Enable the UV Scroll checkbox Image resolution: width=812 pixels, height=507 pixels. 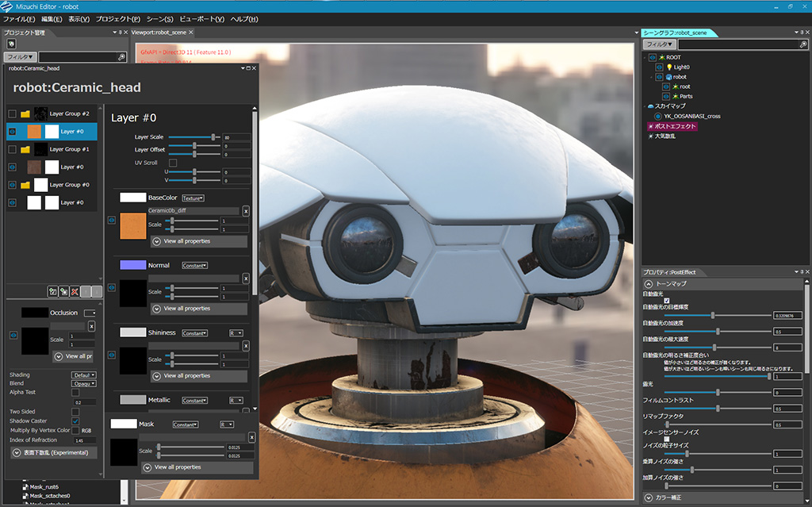click(x=173, y=163)
